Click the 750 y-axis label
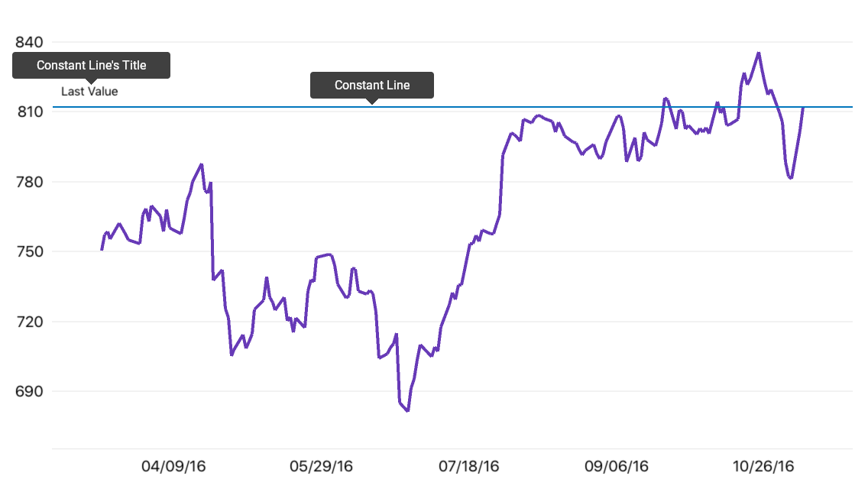The image size is (868, 489). pos(29,251)
